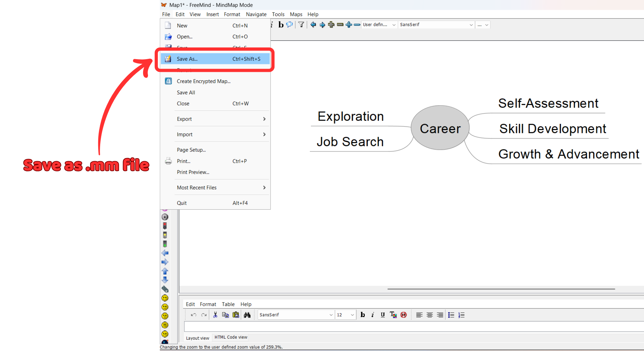
Task: Add the yellow traffic light icon
Action: (165, 235)
